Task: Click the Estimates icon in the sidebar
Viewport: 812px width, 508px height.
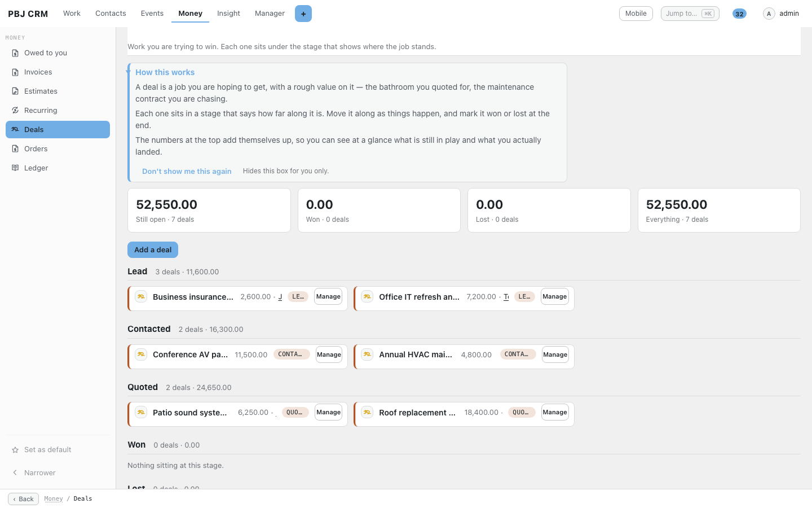Action: (15, 91)
